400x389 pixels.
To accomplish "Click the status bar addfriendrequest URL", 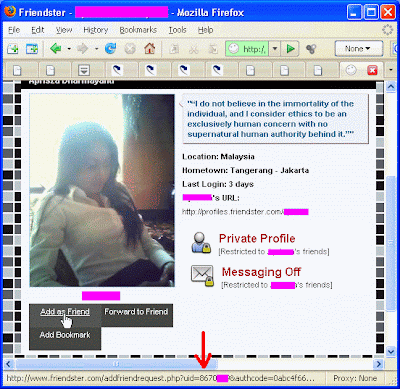I will point(160,379).
